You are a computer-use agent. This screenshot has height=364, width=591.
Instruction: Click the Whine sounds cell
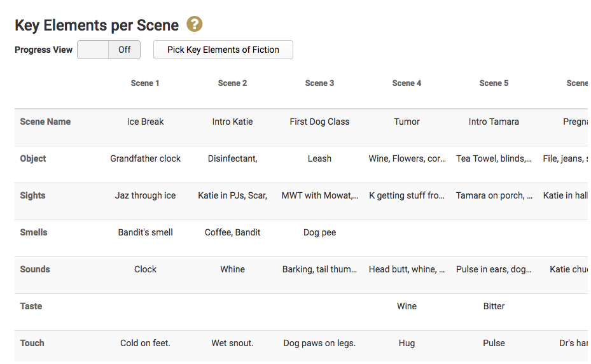(232, 269)
